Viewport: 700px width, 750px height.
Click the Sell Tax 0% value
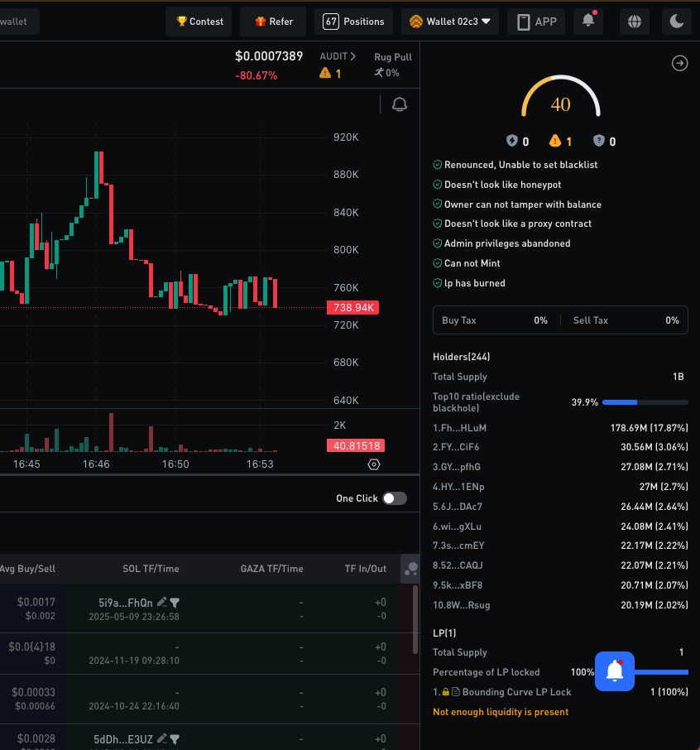[x=672, y=320]
